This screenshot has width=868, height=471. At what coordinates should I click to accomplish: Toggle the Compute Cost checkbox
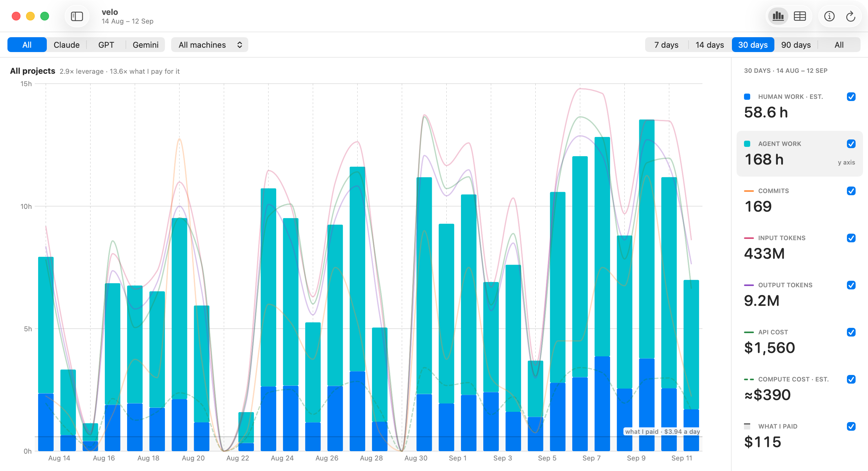coord(851,379)
